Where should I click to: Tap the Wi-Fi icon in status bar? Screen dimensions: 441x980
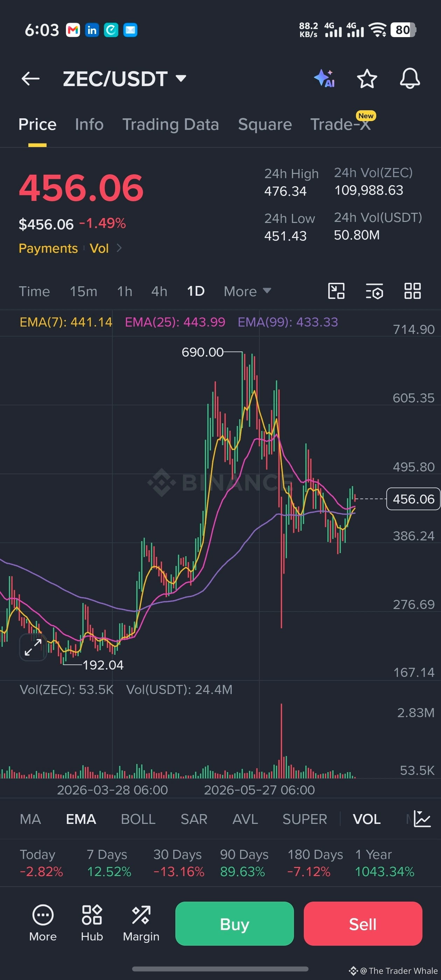click(378, 30)
